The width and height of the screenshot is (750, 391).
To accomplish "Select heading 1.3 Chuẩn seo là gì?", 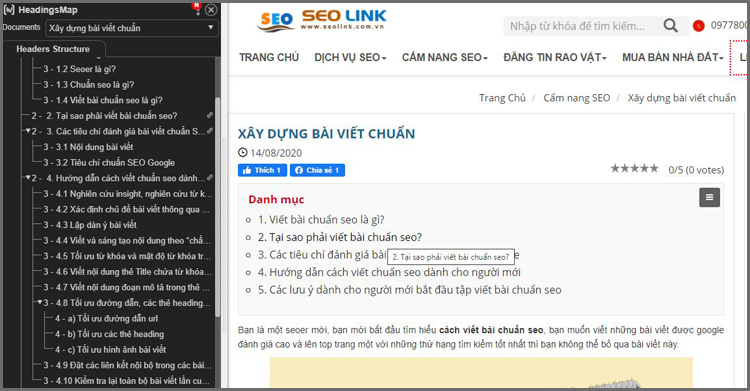I will click(x=88, y=85).
